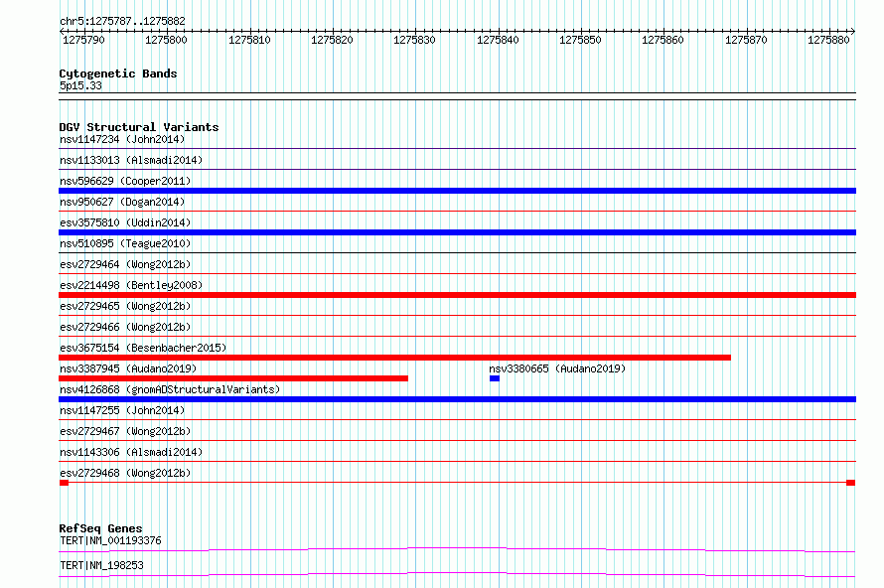Screen dimensions: 884x588
Task: Click ruler position 1275850
Action: click(580, 40)
